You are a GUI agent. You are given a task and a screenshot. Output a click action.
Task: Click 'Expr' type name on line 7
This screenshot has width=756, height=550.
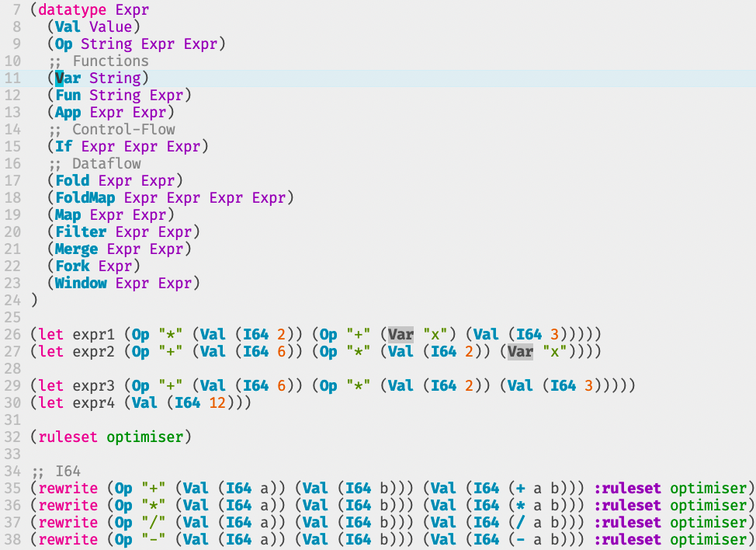point(132,9)
